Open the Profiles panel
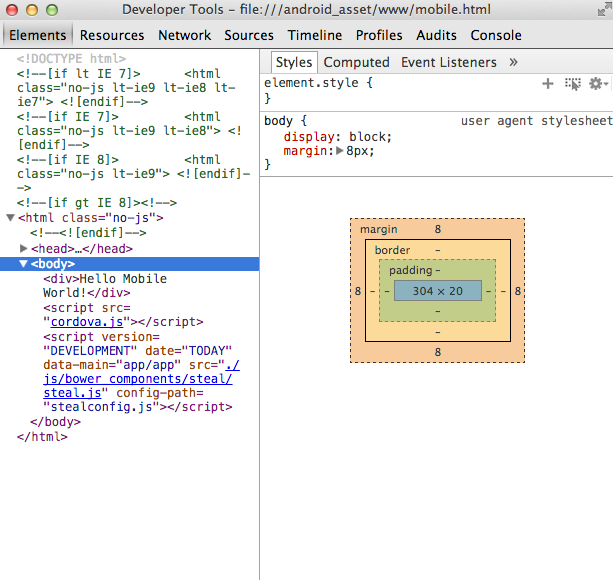This screenshot has width=613, height=580. tap(379, 35)
